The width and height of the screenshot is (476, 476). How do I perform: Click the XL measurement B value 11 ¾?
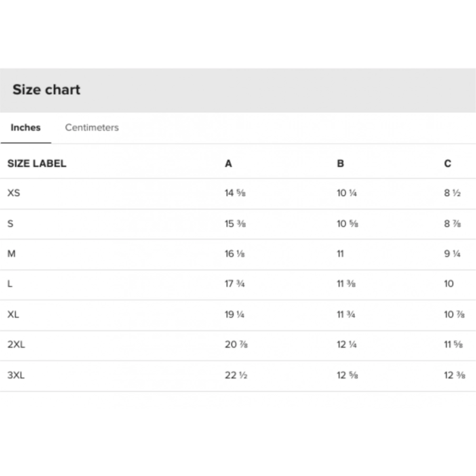click(x=346, y=315)
